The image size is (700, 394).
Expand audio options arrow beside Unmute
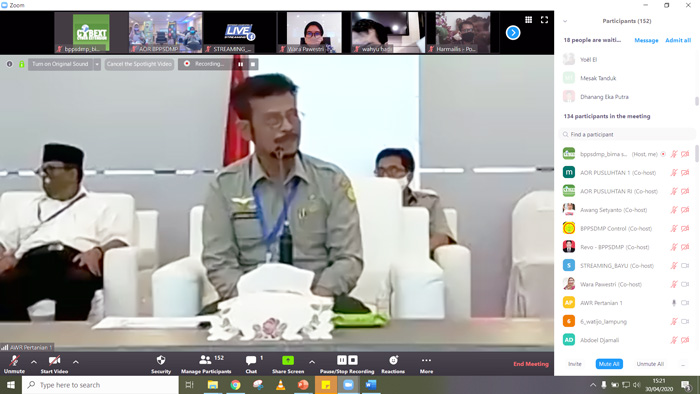coord(34,362)
